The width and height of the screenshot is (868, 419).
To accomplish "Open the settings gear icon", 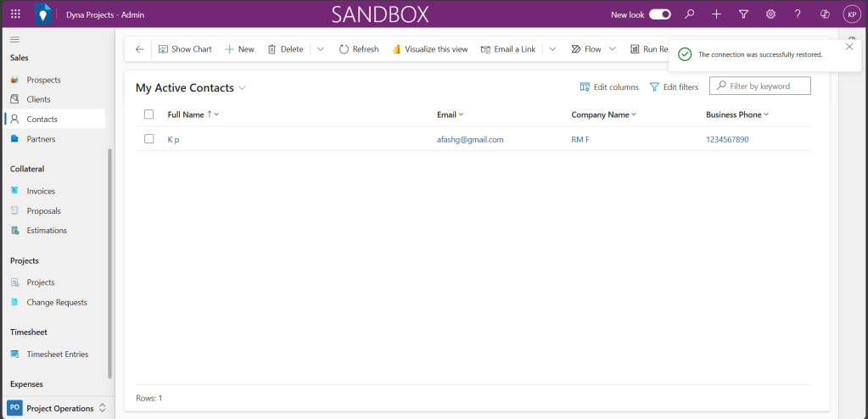I will (770, 14).
